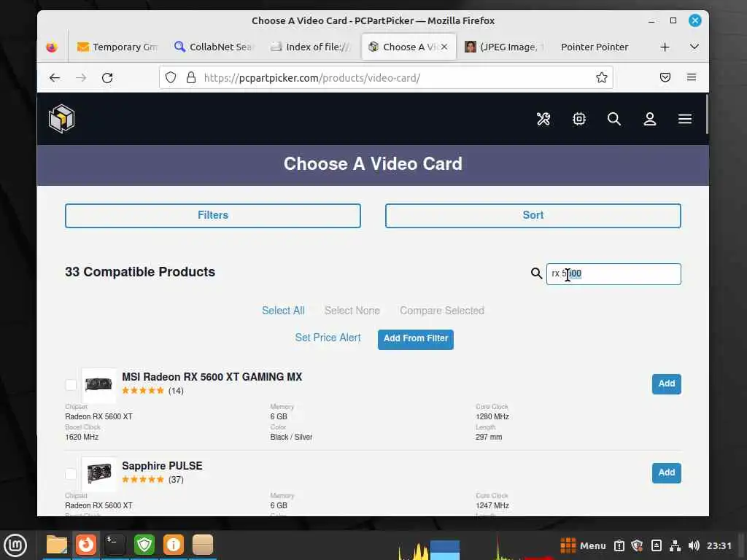Tick the MSI Radeon RX 5600 XT checkbox
This screenshot has height=560, width=747.
71,385
